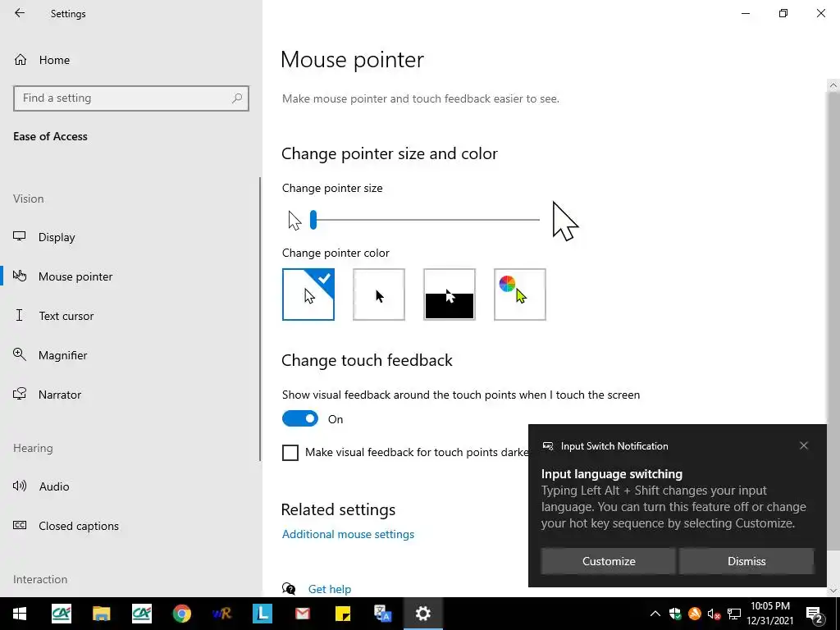The image size is (840, 630).
Task: Open the blue L app on the taskbar
Action: (262, 614)
